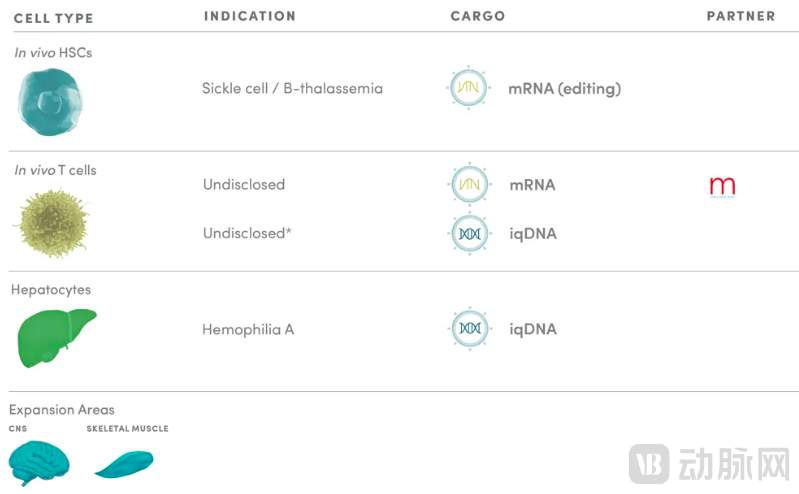Click the teal brain CNS icon
The height and width of the screenshot is (494, 799).
tap(40, 462)
